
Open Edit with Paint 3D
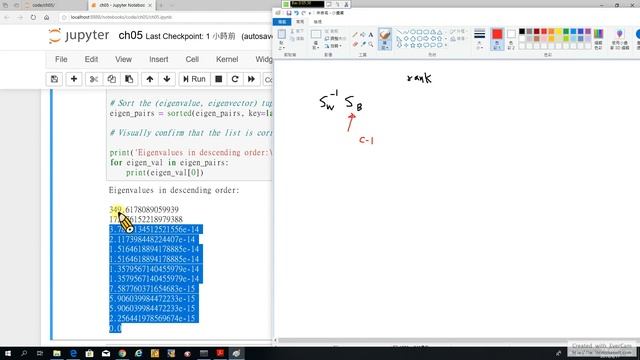click(620, 39)
